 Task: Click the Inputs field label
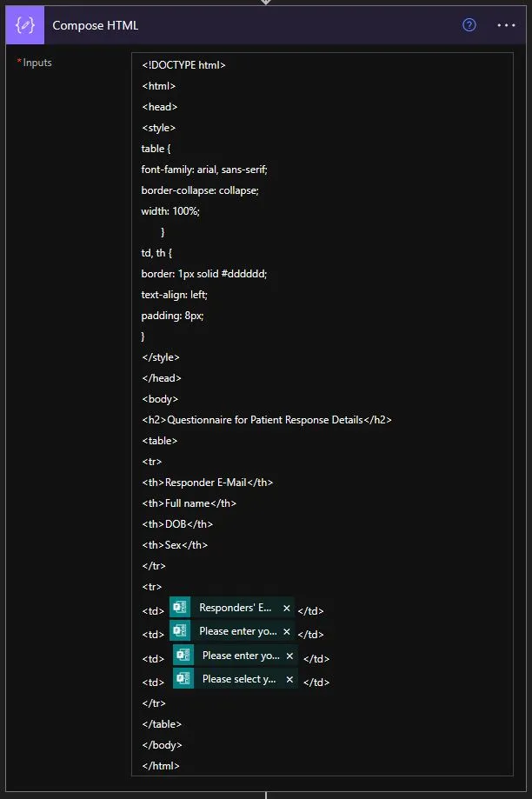[x=37, y=62]
